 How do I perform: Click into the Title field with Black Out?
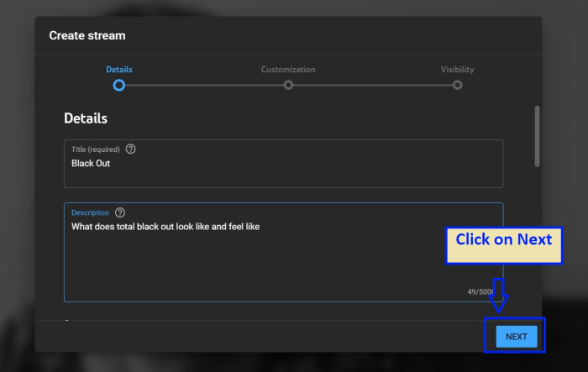[284, 164]
